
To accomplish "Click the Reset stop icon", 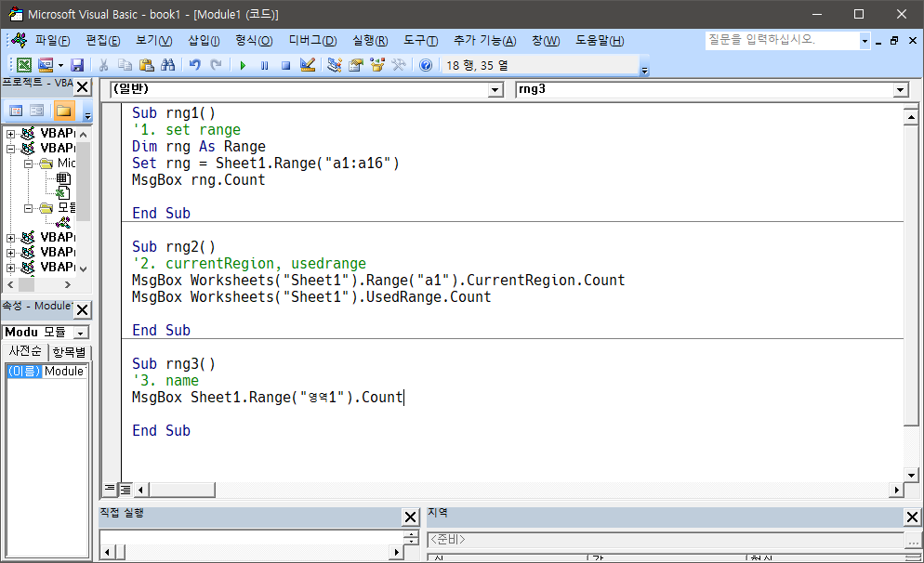I will pos(285,65).
